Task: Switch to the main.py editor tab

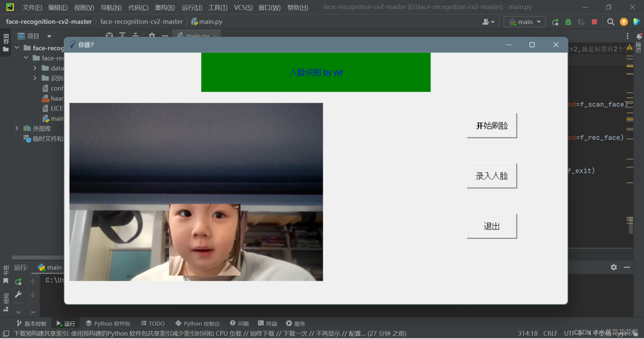Action: [x=196, y=35]
